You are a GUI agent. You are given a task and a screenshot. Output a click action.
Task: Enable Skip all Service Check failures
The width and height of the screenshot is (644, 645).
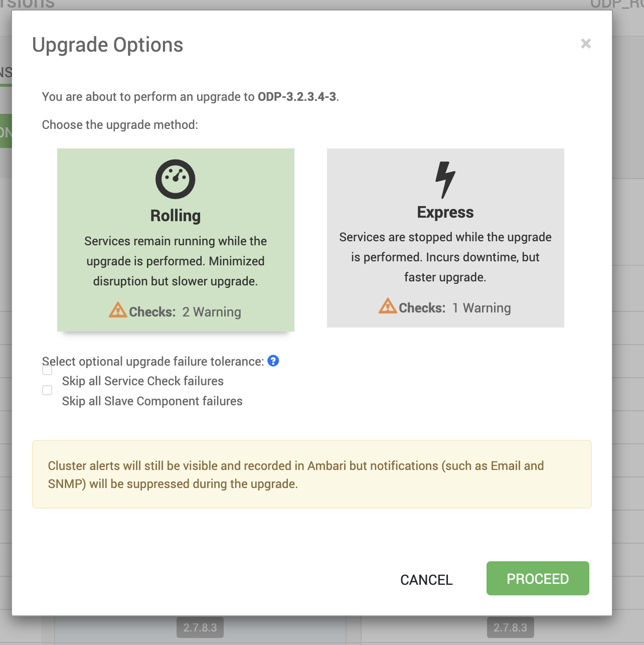pos(47,370)
